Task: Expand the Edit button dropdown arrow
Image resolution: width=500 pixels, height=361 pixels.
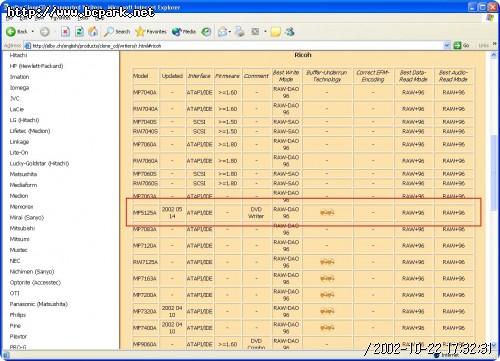Action: point(265,32)
